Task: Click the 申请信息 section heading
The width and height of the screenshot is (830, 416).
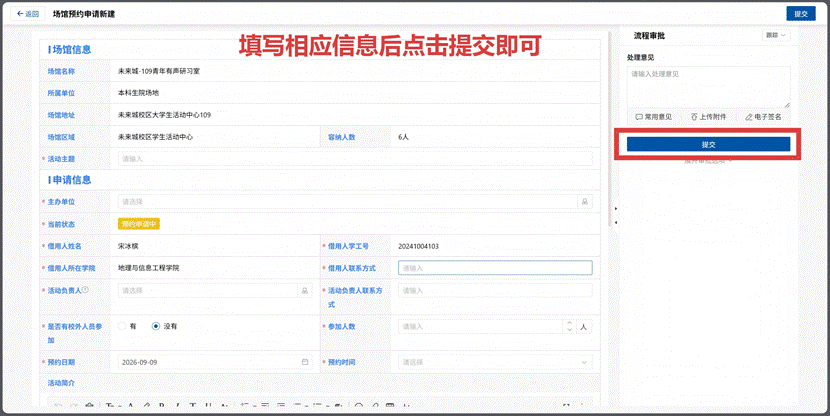Action: tap(70, 180)
